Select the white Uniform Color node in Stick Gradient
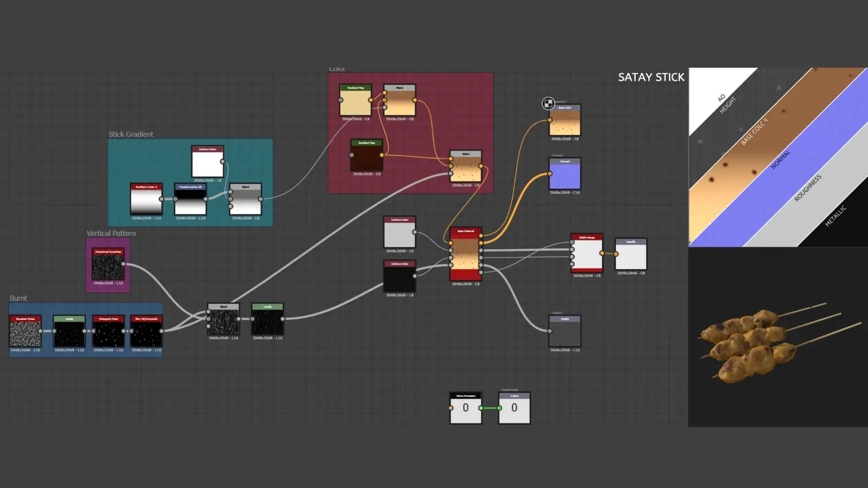 (x=207, y=162)
